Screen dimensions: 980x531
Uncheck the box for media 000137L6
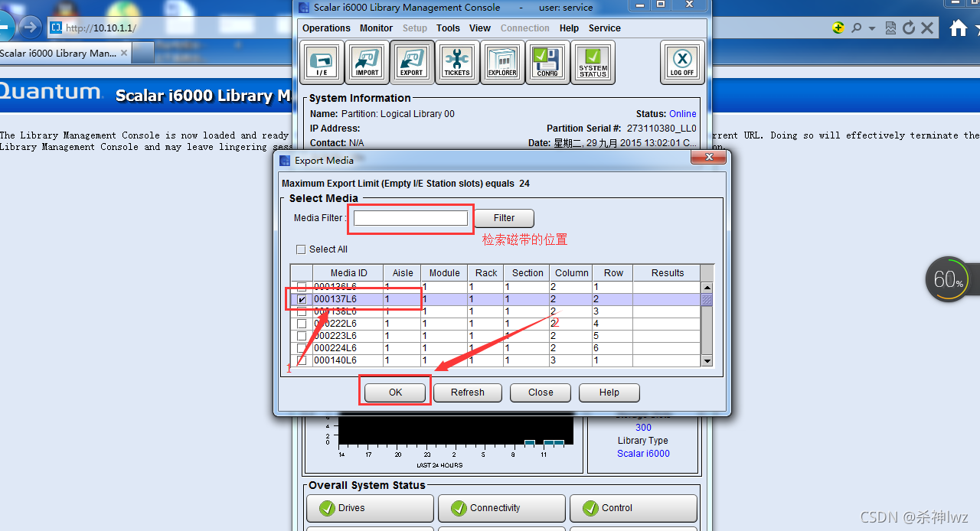pyautogui.click(x=302, y=299)
